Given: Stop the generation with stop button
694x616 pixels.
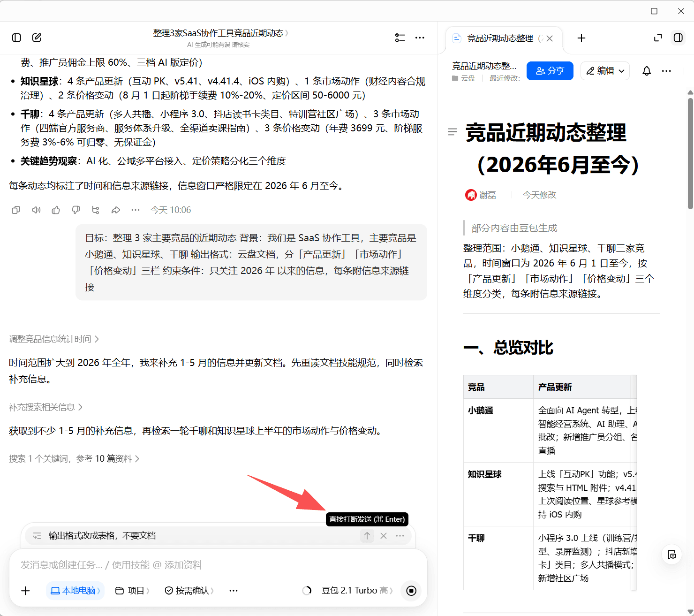Looking at the screenshot, I should (x=411, y=591).
